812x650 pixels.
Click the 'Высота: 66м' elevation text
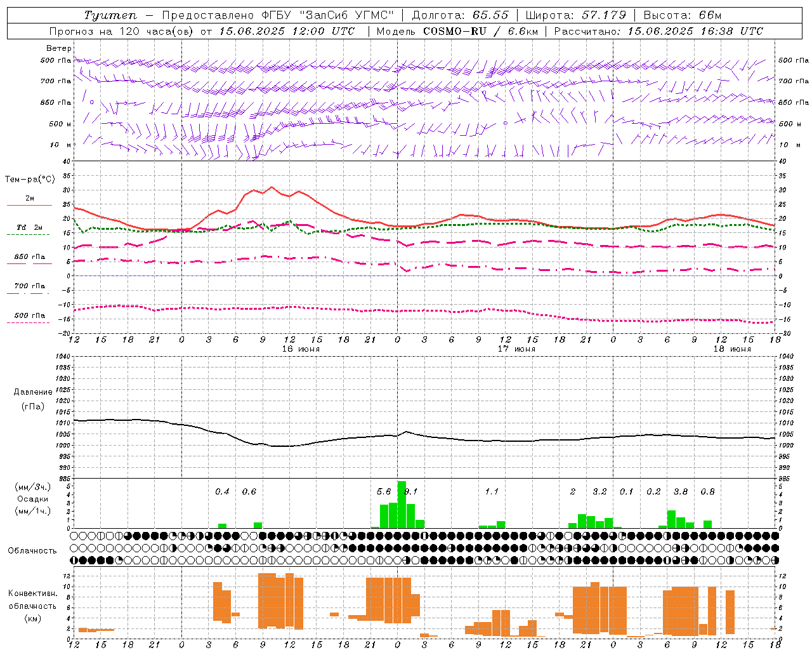point(683,15)
